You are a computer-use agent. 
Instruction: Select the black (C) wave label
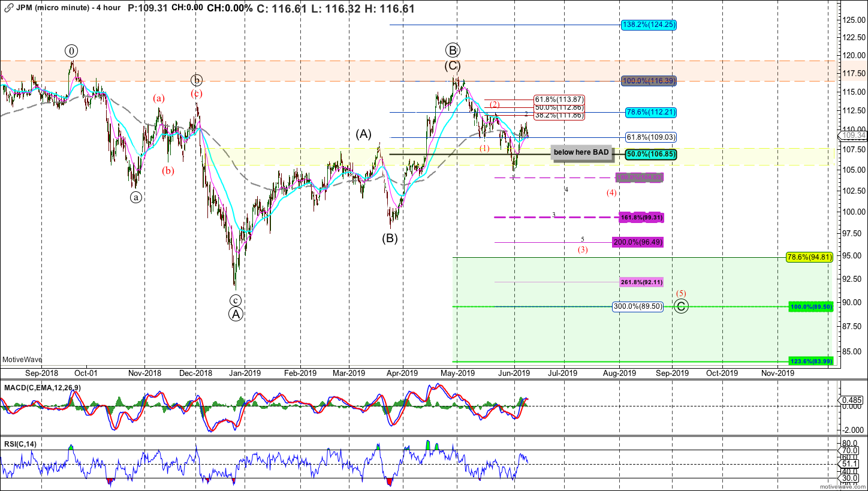(453, 66)
